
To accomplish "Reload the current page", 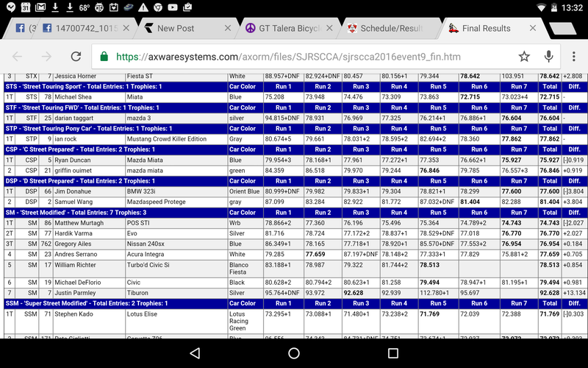I will point(76,57).
